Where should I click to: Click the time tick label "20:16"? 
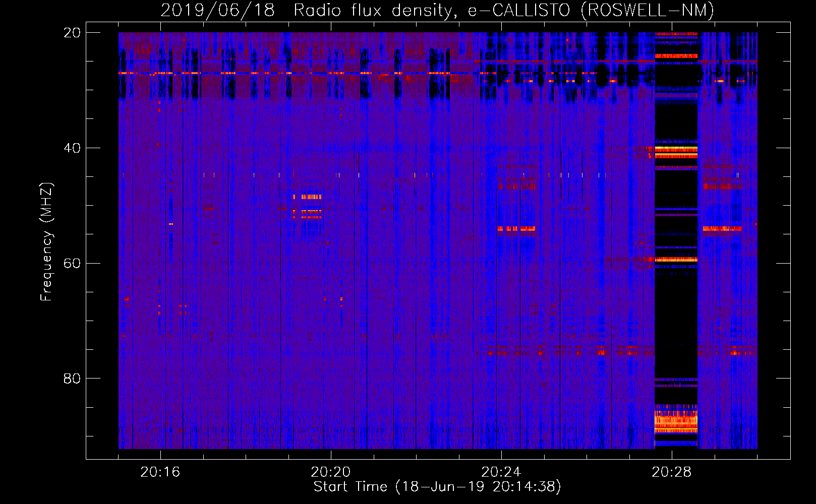(x=160, y=472)
